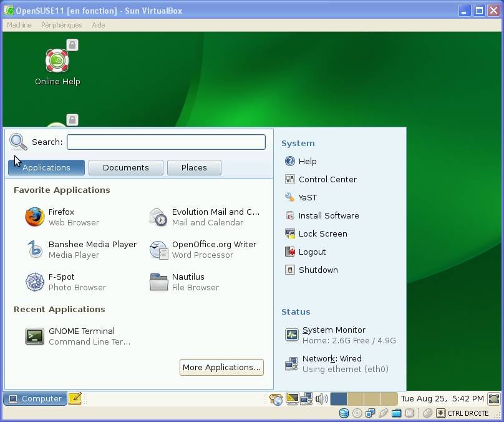Click the display settings tray icon
The width and height of the screenshot is (504, 422).
(x=292, y=399)
